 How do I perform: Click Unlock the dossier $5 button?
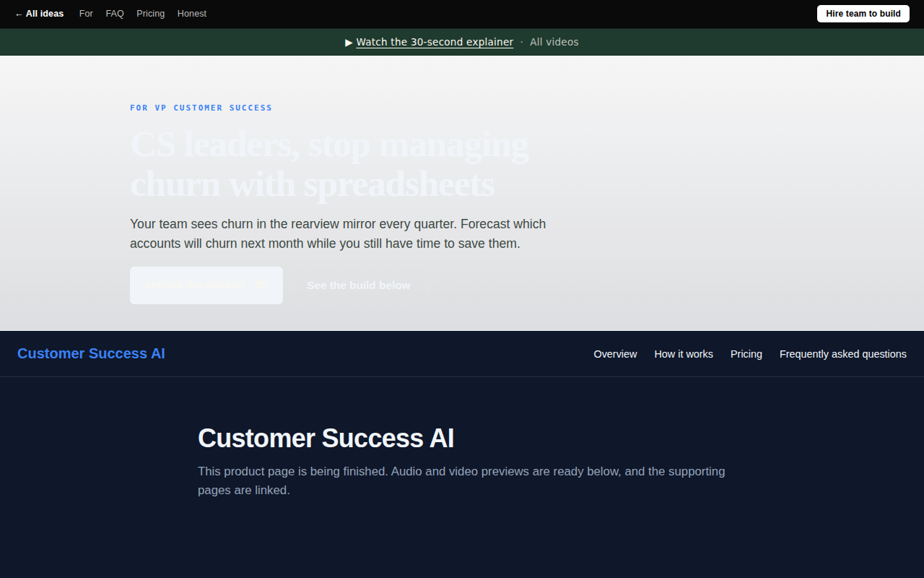[x=206, y=285]
